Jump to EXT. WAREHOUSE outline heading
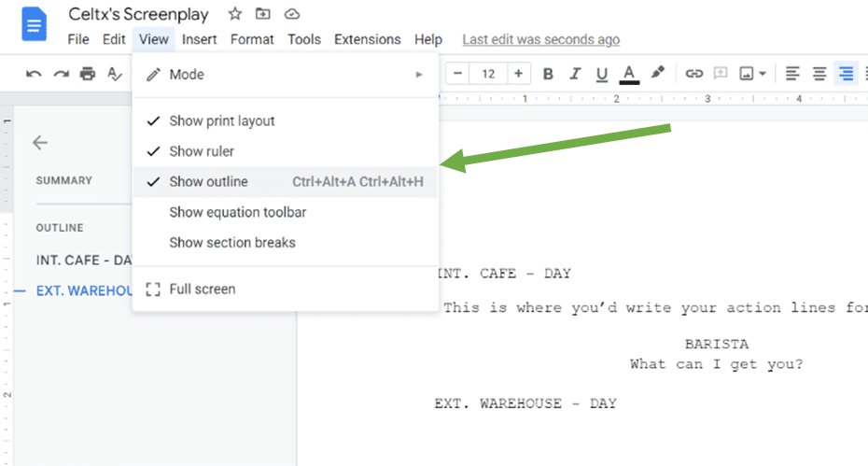Image resolution: width=868 pixels, height=466 pixels. (84, 290)
